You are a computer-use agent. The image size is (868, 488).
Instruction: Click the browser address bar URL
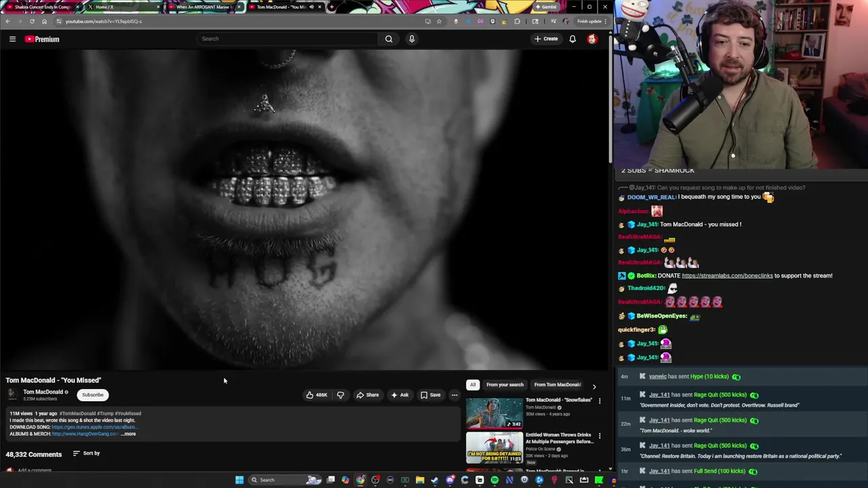pyautogui.click(x=104, y=21)
